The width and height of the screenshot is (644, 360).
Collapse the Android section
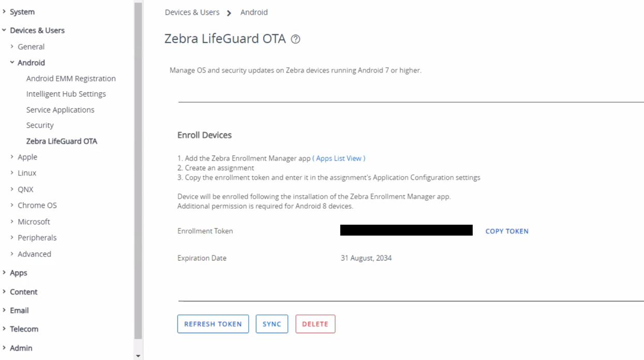coord(32,62)
